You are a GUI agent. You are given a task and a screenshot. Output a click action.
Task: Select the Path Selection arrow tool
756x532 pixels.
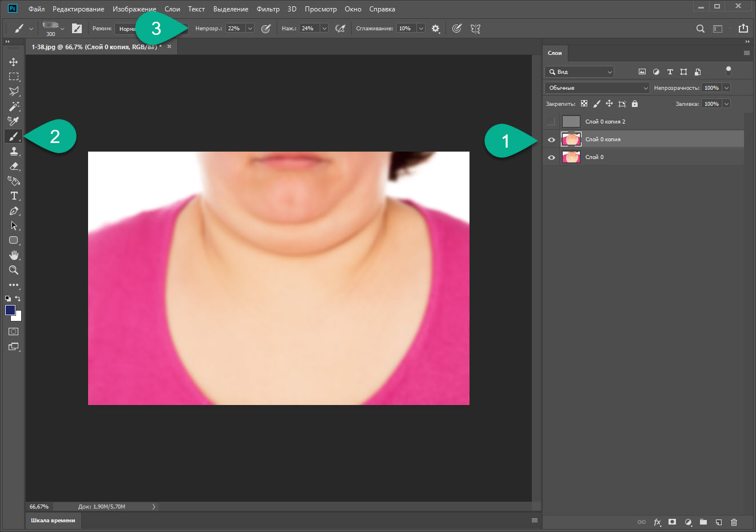(14, 225)
